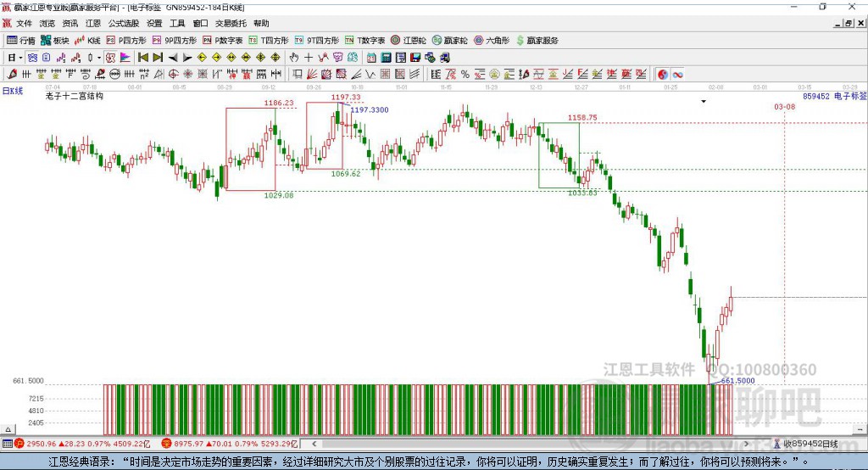Select the red pencil drawing tool
868x470 pixels.
12,74
